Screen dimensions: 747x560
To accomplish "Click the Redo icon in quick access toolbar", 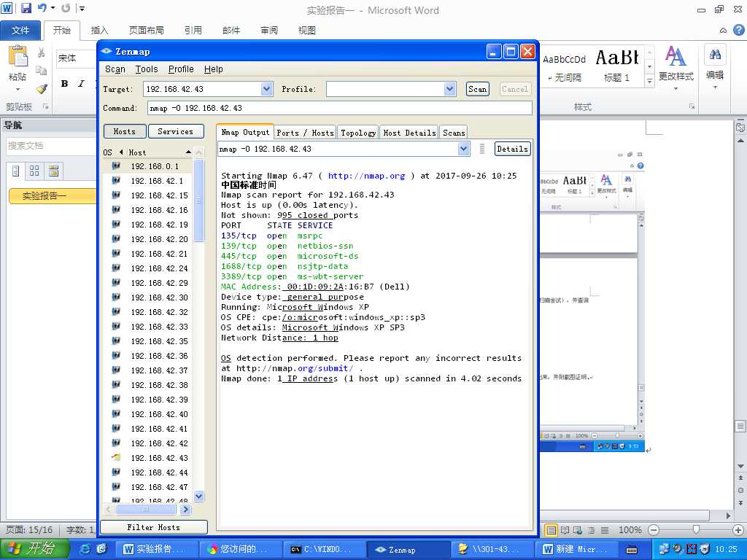I will pyautogui.click(x=66, y=8).
